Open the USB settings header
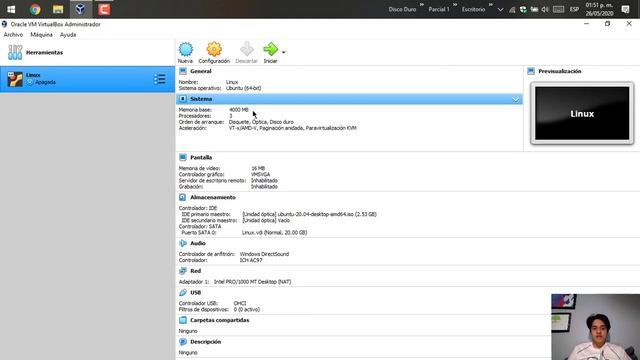 196,293
